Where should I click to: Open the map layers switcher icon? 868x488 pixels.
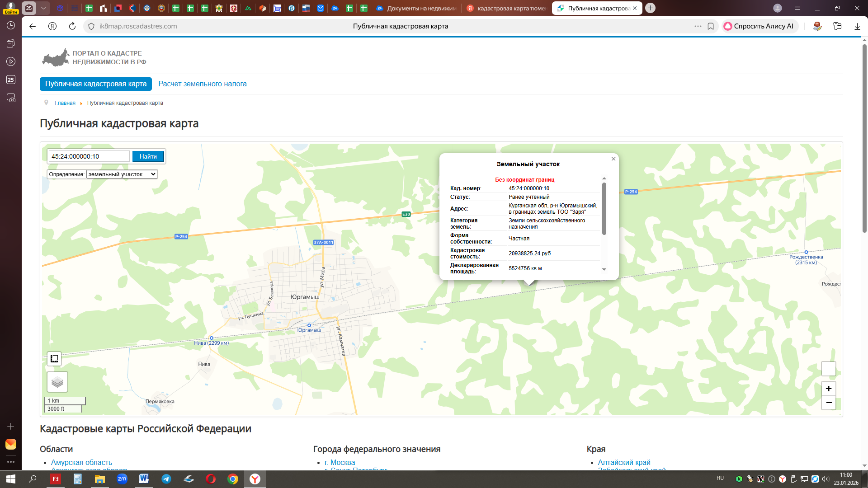(x=57, y=382)
